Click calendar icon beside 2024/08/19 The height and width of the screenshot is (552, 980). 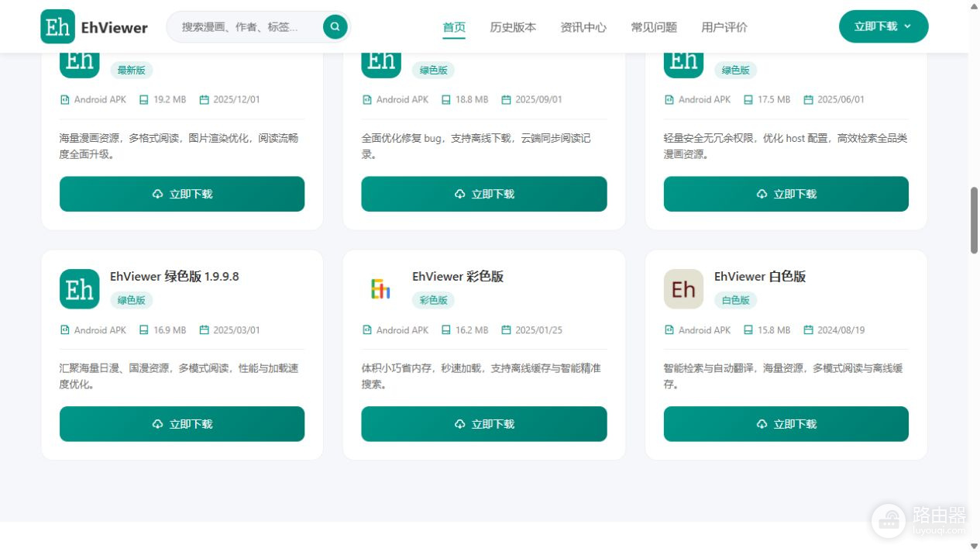809,329
